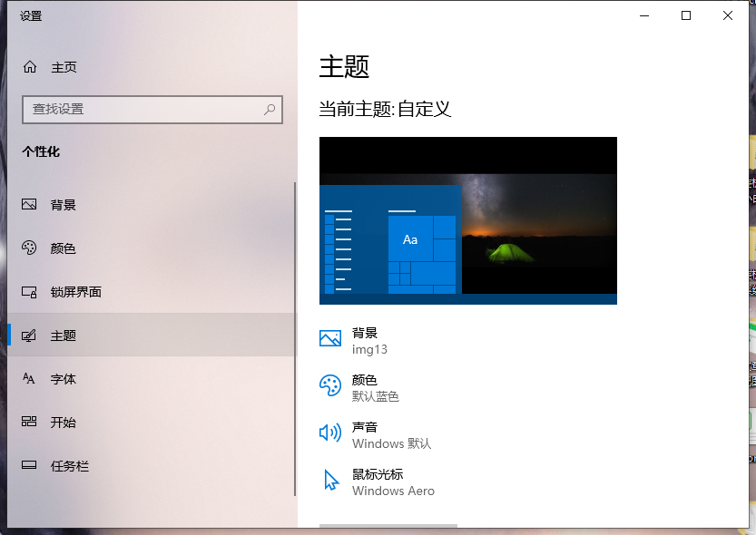The image size is (756, 535).
Task: Open the 颜色 (Colors) palette page in the sidebar
Action: (x=64, y=248)
